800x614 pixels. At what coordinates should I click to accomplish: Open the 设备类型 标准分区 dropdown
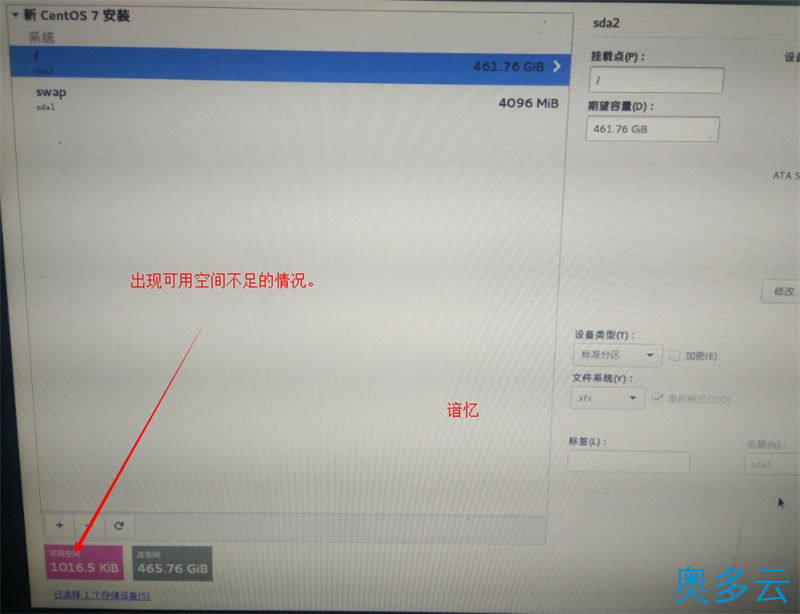pyautogui.click(x=617, y=355)
